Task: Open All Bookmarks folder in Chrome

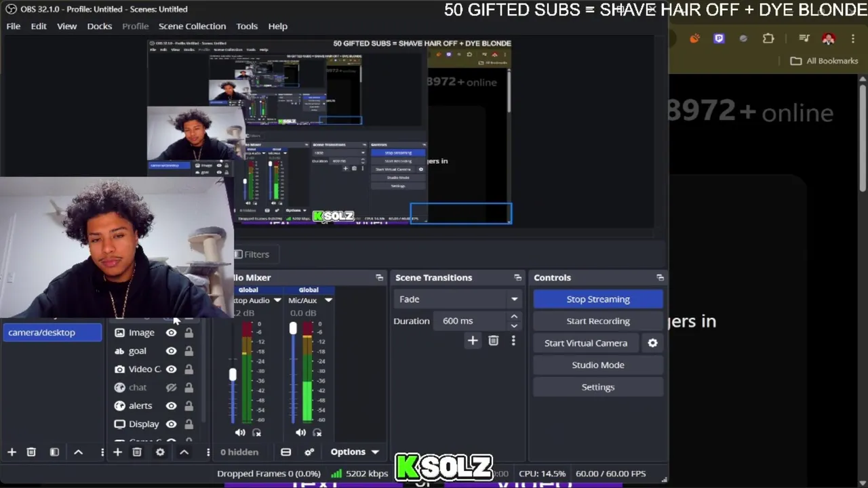Action: pyautogui.click(x=825, y=61)
